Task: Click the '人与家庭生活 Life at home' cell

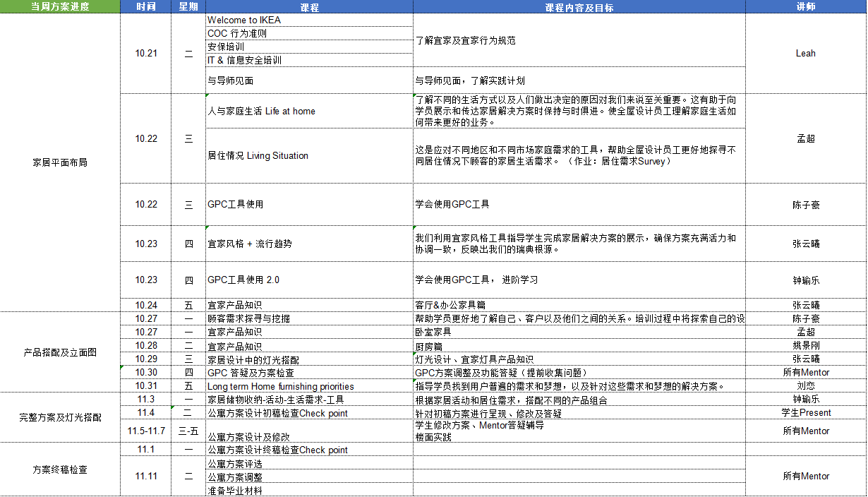Action: [x=309, y=111]
